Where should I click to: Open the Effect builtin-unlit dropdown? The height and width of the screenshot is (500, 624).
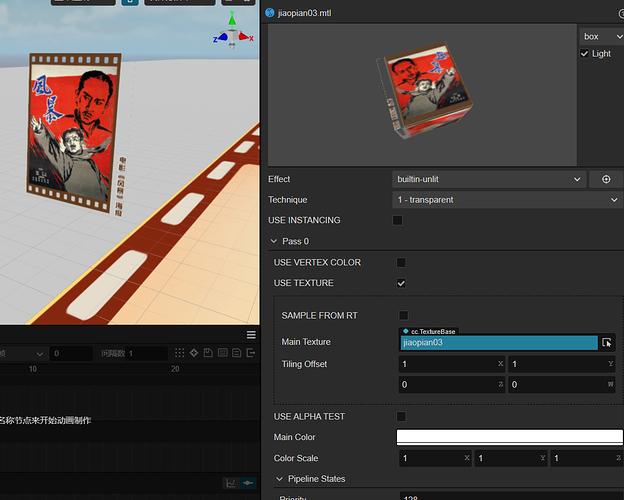coord(489,179)
